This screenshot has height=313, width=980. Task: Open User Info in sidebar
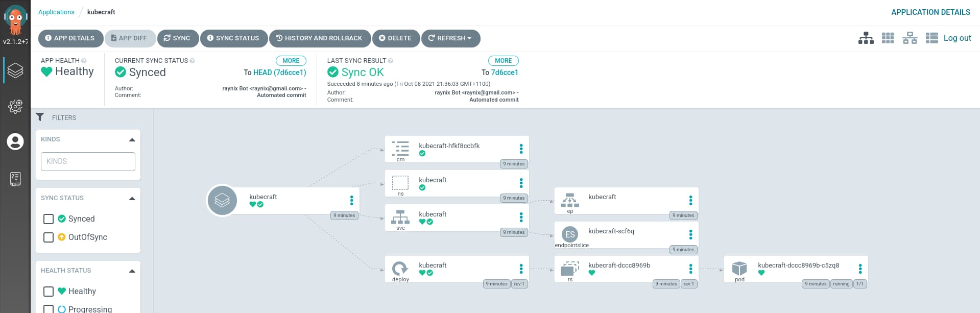pyautogui.click(x=15, y=141)
